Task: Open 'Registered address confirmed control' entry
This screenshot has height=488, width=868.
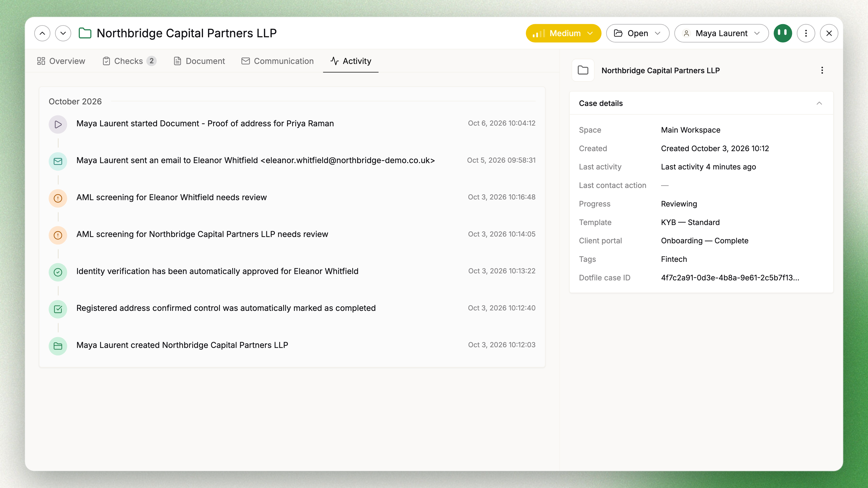Action: pyautogui.click(x=226, y=308)
